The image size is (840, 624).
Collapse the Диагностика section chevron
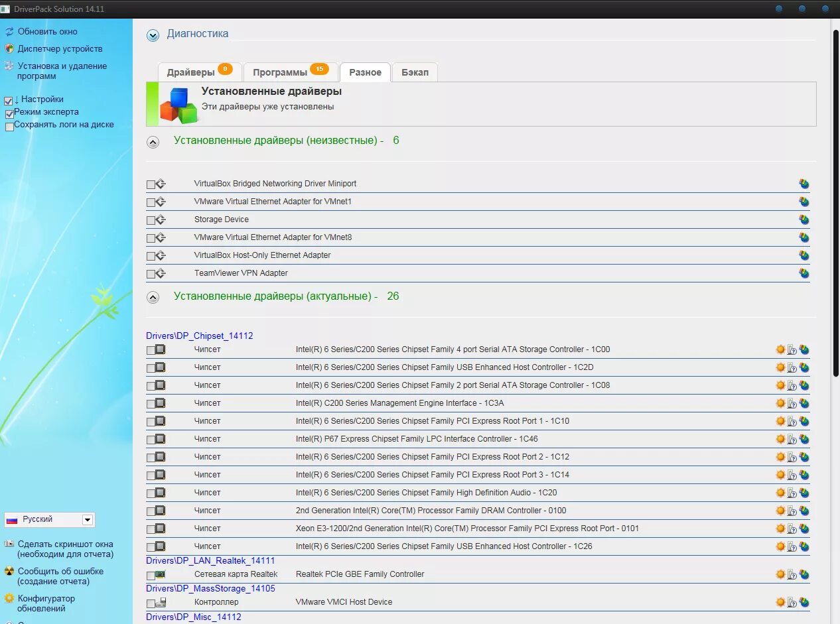153,35
